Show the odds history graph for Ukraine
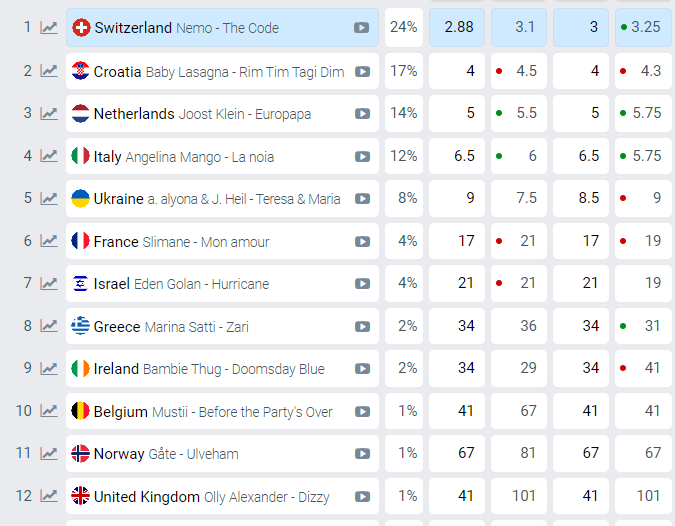 coord(48,199)
